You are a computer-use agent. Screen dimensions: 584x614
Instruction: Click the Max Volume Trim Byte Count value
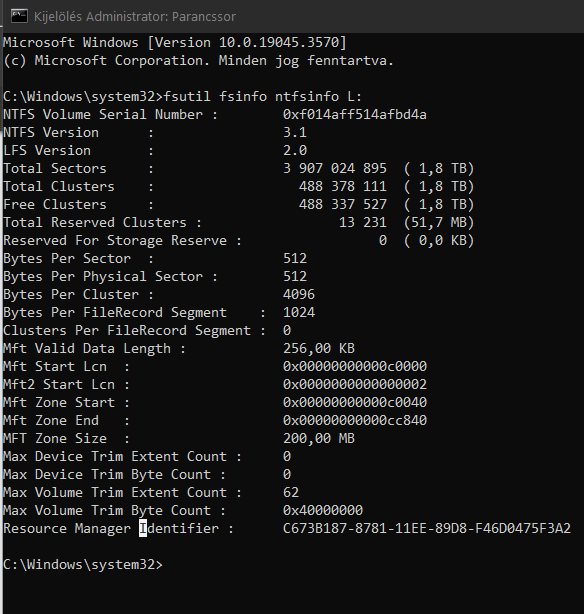coord(323,510)
